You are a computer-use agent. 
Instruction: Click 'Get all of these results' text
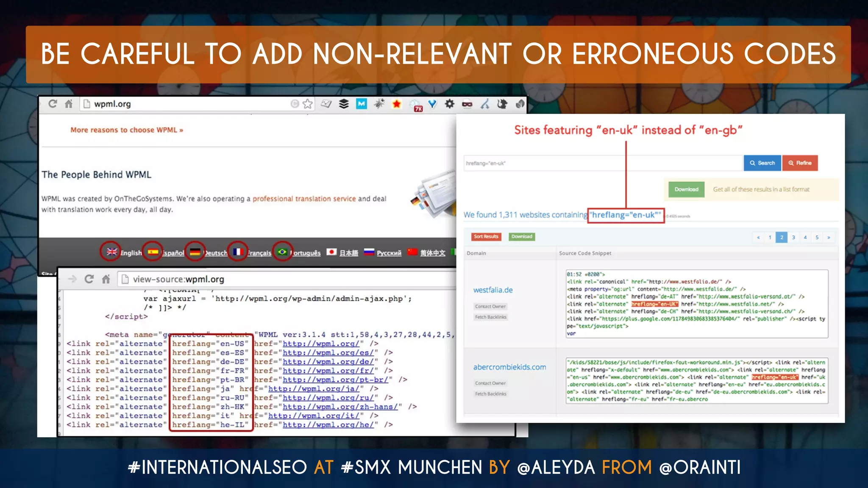click(x=761, y=189)
